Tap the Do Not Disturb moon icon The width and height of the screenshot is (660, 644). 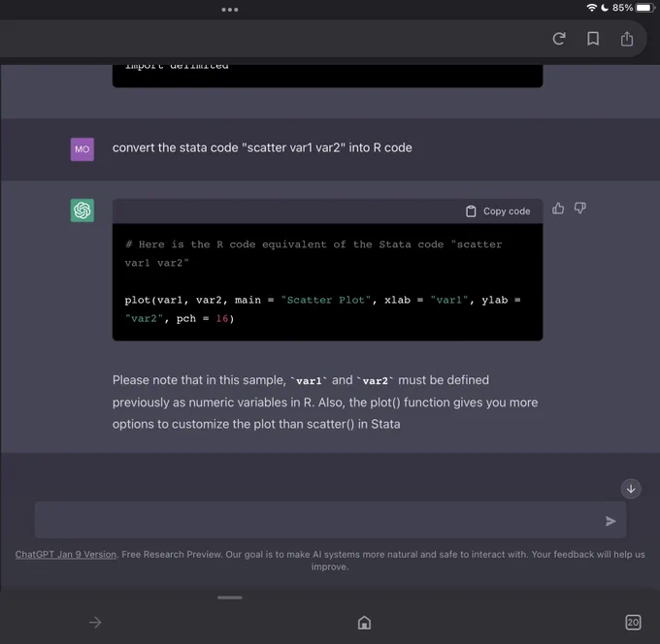coord(605,8)
